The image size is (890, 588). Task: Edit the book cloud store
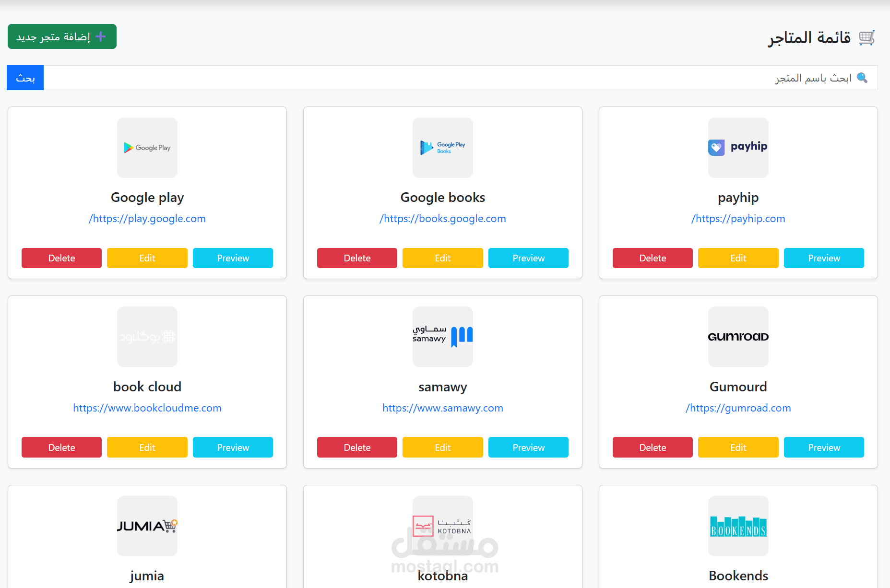pyautogui.click(x=147, y=447)
